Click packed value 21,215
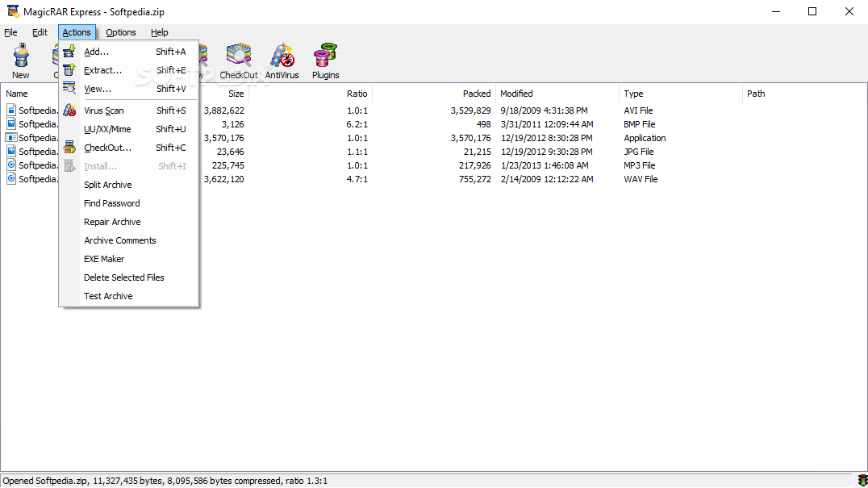868x488 pixels. coord(478,151)
